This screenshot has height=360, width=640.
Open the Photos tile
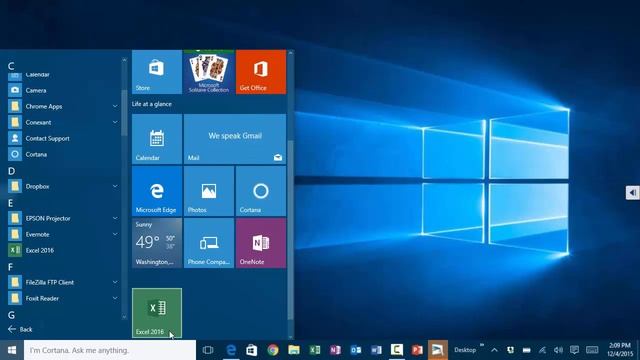point(209,191)
